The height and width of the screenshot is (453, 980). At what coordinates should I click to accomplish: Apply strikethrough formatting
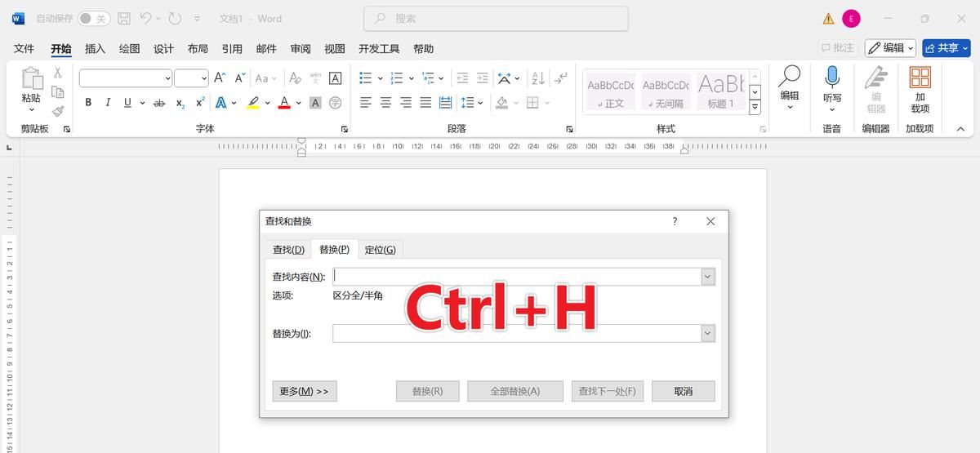[159, 103]
